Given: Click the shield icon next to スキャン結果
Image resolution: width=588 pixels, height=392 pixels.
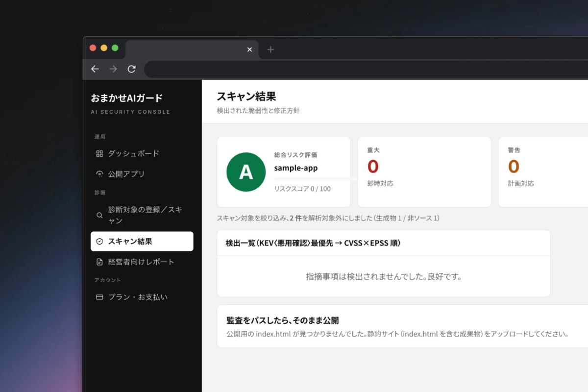Looking at the screenshot, I should [99, 242].
